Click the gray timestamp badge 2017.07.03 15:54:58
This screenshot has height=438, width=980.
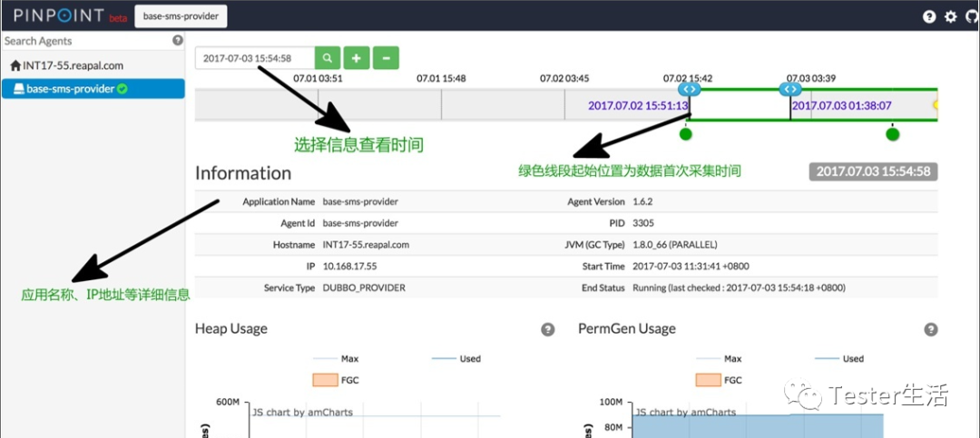873,171
